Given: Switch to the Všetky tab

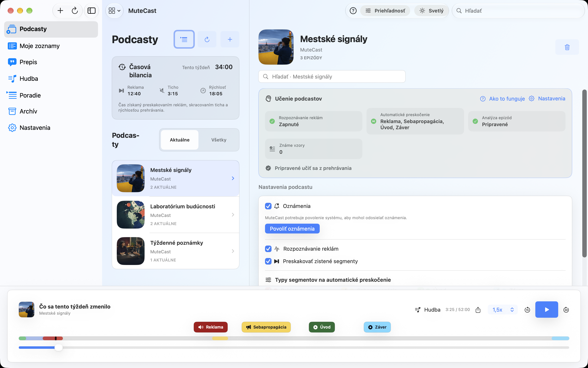Looking at the screenshot, I should pyautogui.click(x=219, y=140).
